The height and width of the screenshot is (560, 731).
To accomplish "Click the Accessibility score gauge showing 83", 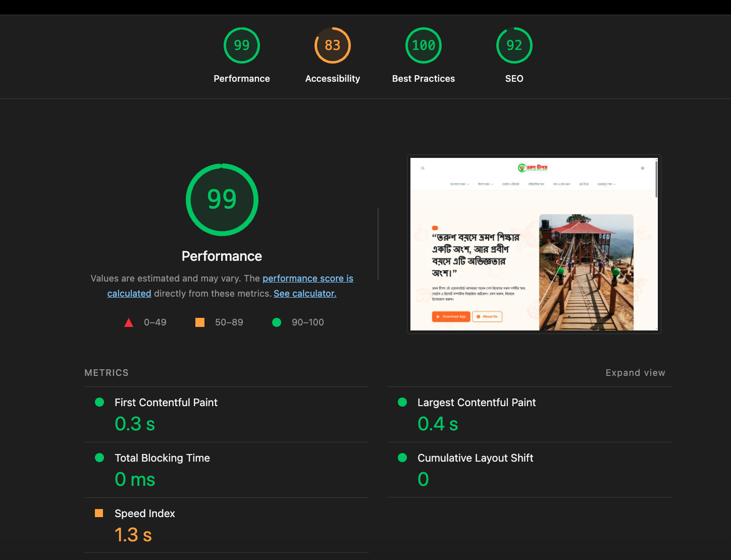I will [x=333, y=45].
